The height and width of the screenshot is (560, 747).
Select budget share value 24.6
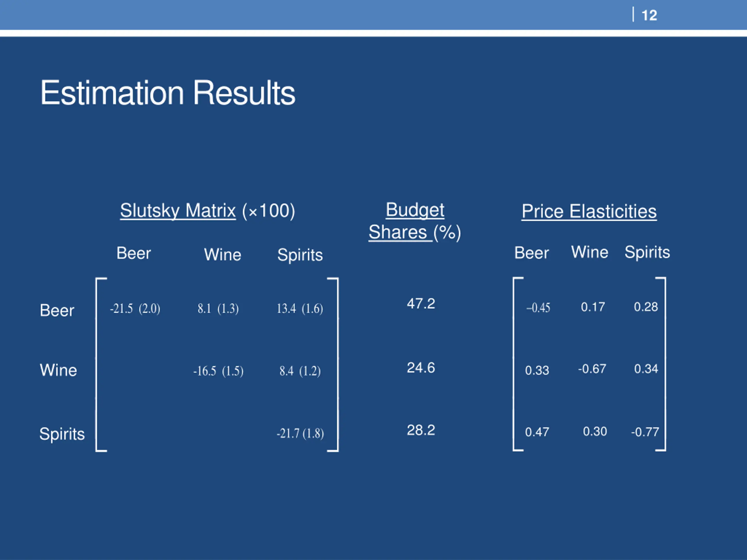point(421,367)
